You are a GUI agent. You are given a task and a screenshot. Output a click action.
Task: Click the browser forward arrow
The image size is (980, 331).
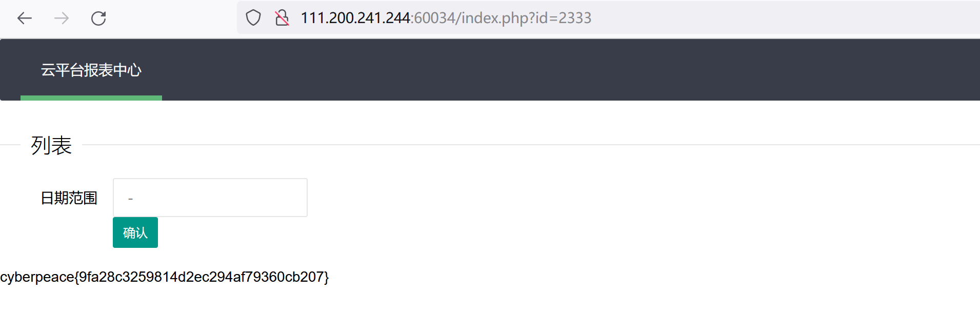pos(61,18)
